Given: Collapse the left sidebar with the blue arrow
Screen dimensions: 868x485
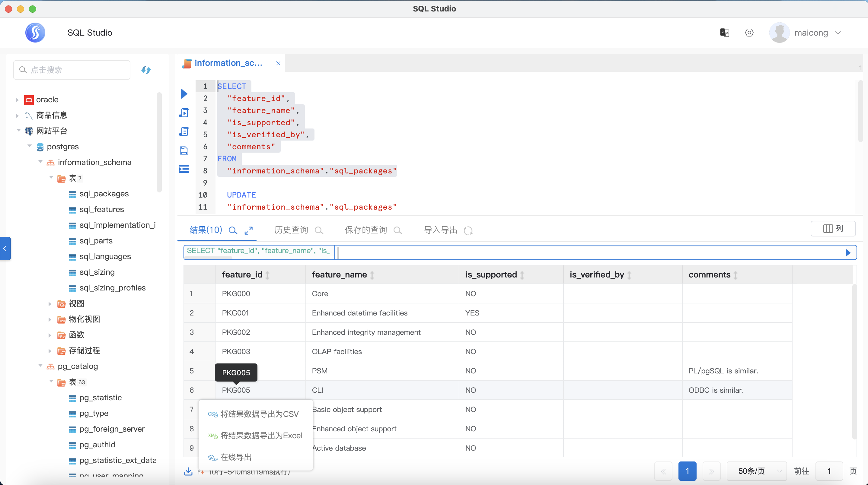Looking at the screenshot, I should pos(5,249).
